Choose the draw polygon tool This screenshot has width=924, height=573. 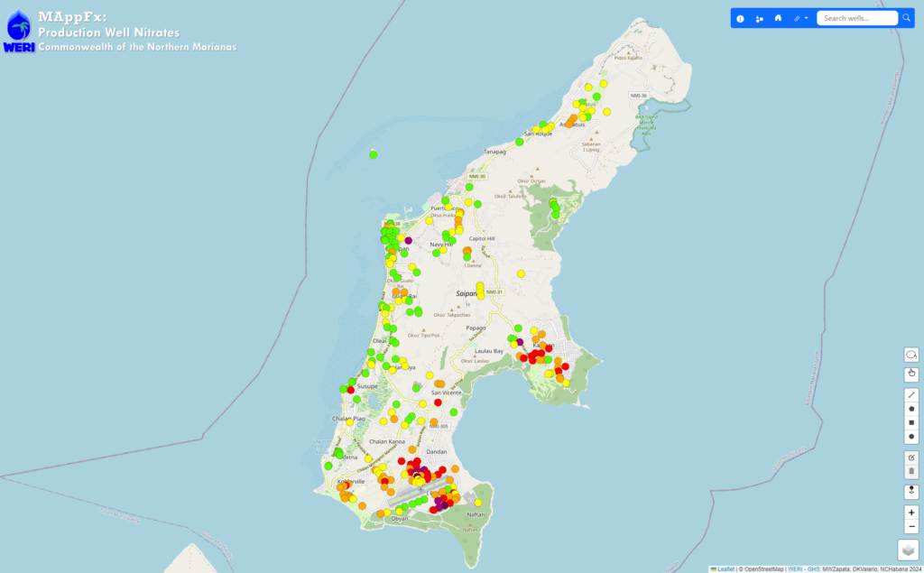pos(910,409)
